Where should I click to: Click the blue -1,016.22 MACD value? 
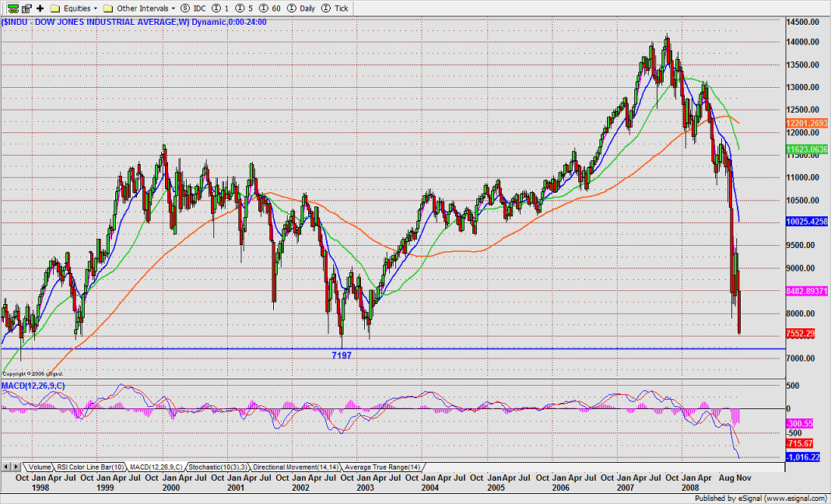click(x=803, y=457)
